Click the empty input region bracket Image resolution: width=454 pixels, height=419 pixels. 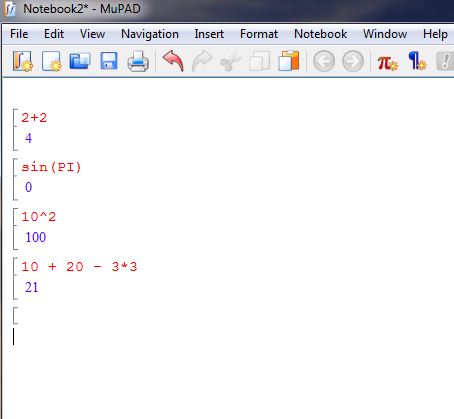pos(15,316)
